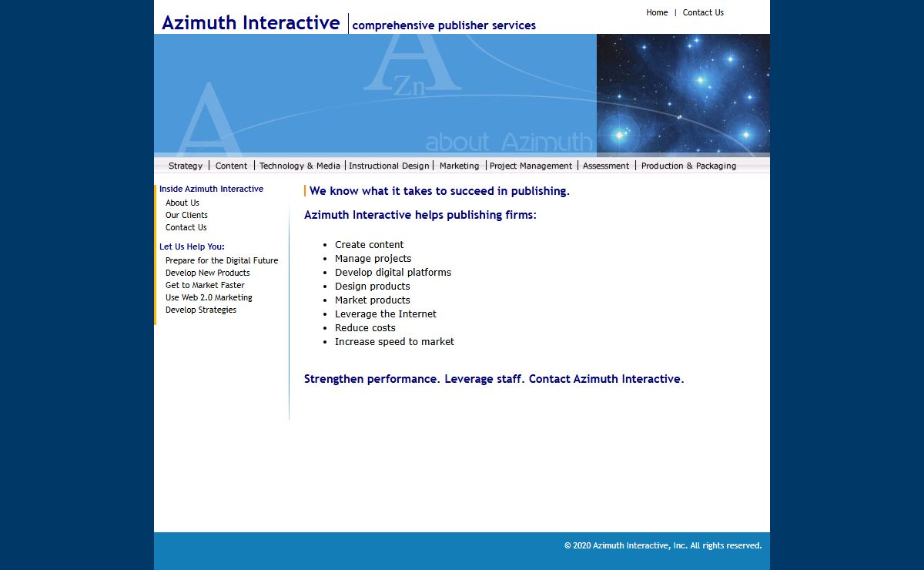Click the Inside Azimuth Interactive sidebar heading
Viewport: 924px width, 570px height.
211,189
